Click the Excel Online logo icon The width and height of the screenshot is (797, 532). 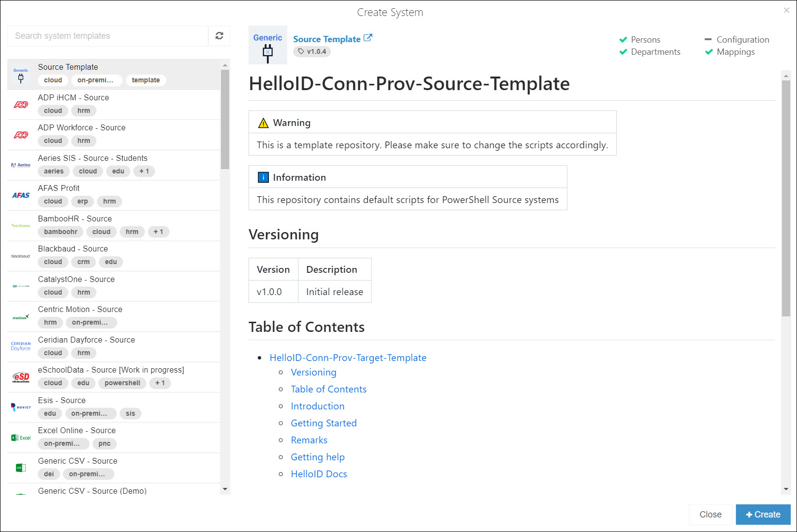tap(21, 438)
